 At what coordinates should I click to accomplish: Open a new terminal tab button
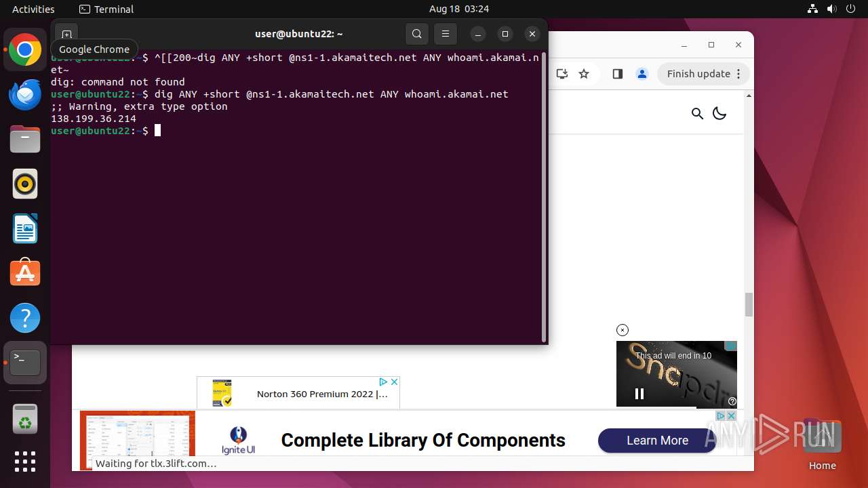66,34
